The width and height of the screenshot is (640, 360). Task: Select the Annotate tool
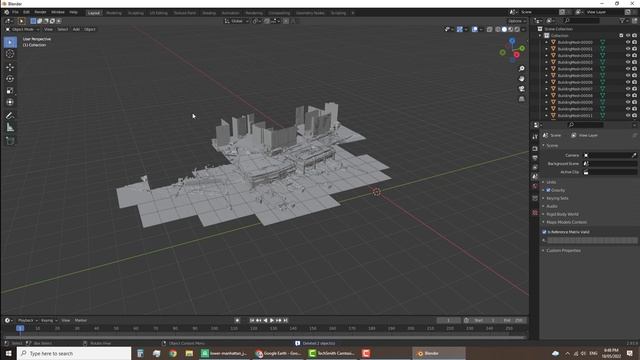pos(10,116)
